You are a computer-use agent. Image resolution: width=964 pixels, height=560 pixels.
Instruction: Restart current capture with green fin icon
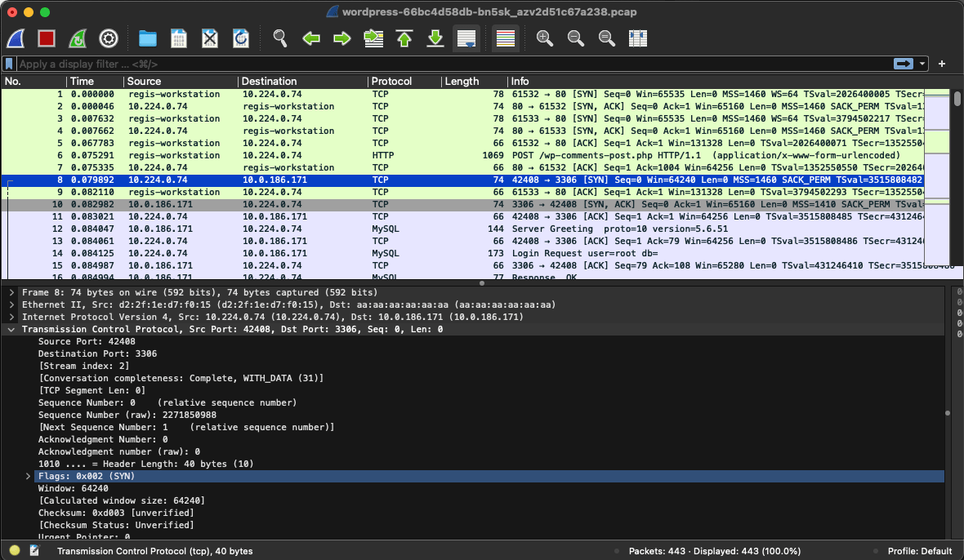(x=78, y=38)
